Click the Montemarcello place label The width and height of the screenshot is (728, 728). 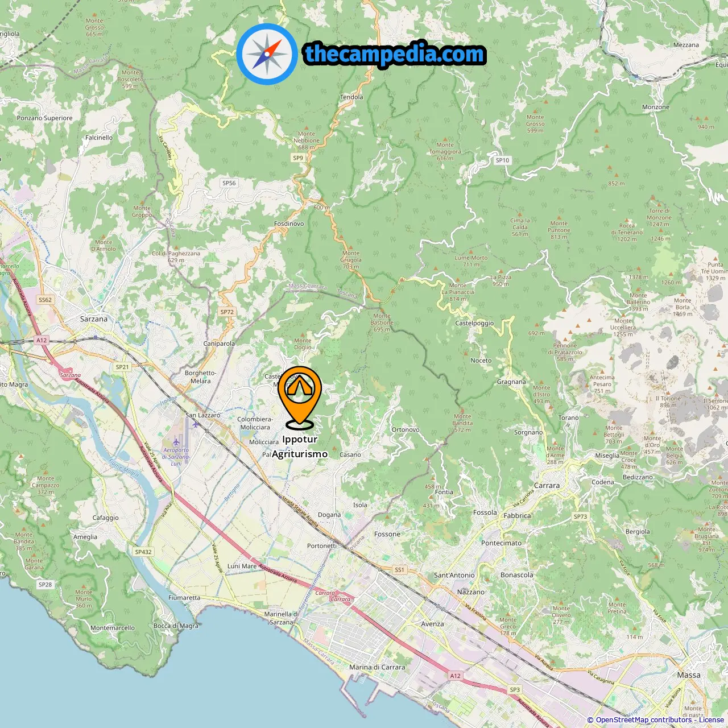(x=113, y=628)
